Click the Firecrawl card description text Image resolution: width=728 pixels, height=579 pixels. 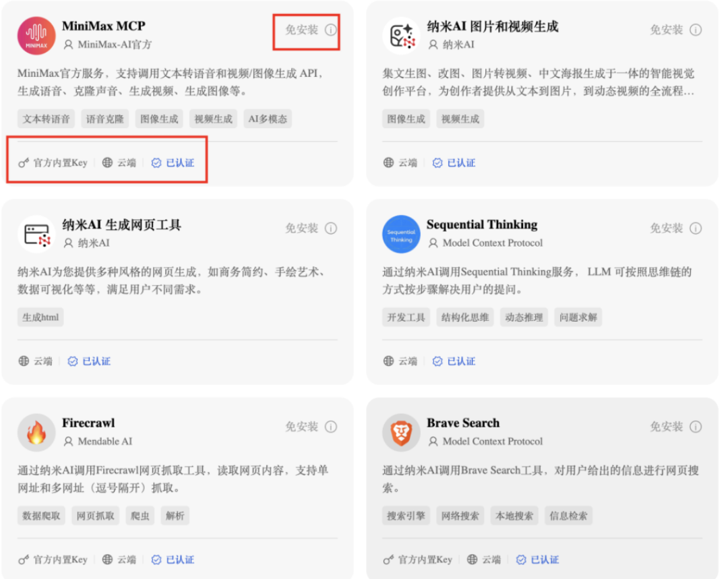(x=173, y=479)
